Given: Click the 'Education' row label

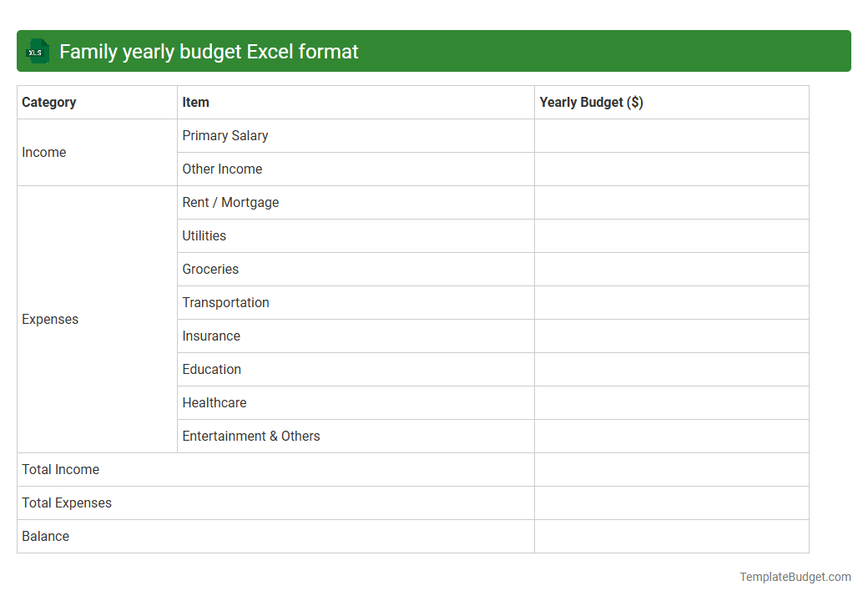Looking at the screenshot, I should click(x=211, y=369).
